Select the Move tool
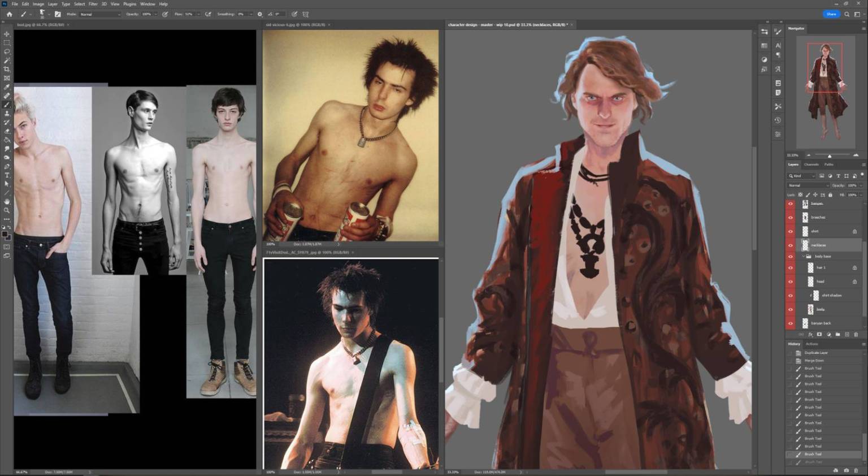 (x=7, y=34)
